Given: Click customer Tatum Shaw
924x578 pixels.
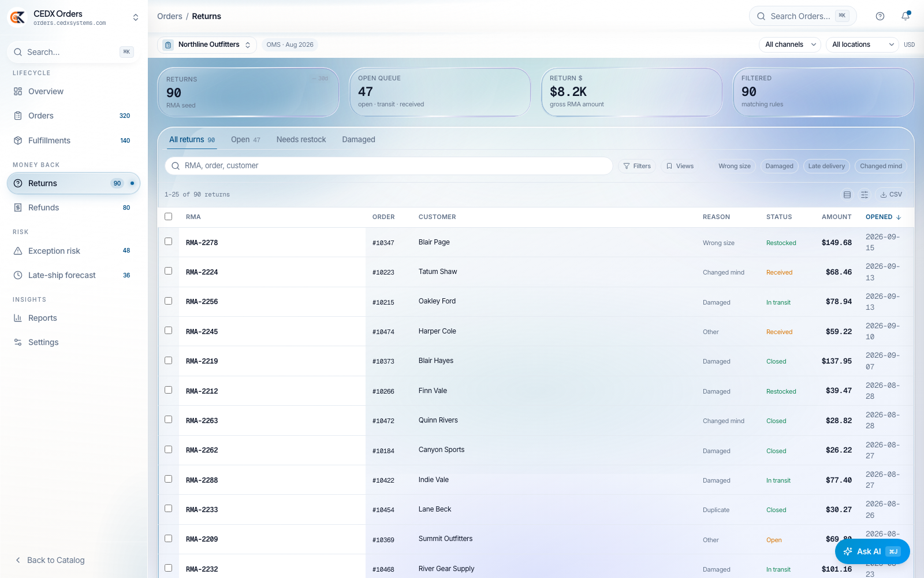Looking at the screenshot, I should (438, 272).
